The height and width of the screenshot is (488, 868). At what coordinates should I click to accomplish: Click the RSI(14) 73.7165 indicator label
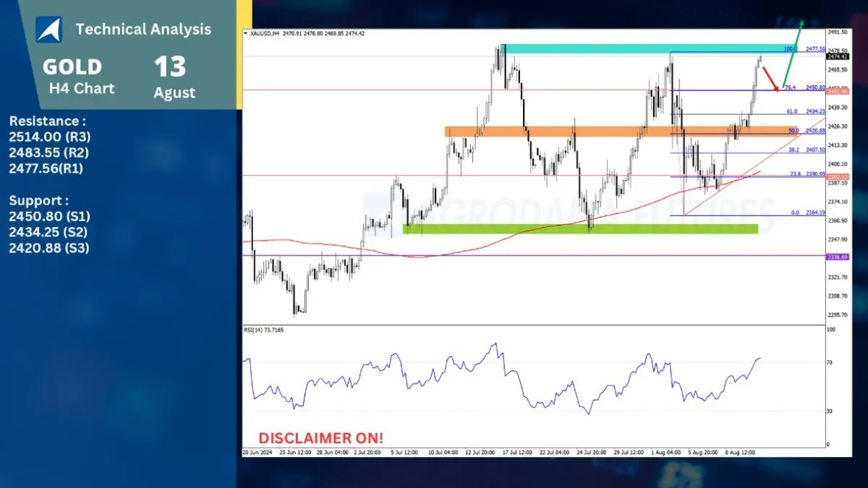263,329
